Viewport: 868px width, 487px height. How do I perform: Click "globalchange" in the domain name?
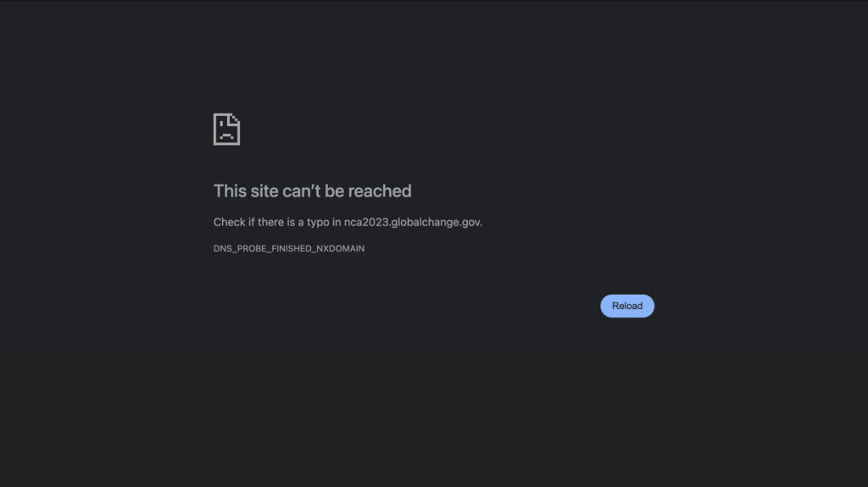coord(426,223)
